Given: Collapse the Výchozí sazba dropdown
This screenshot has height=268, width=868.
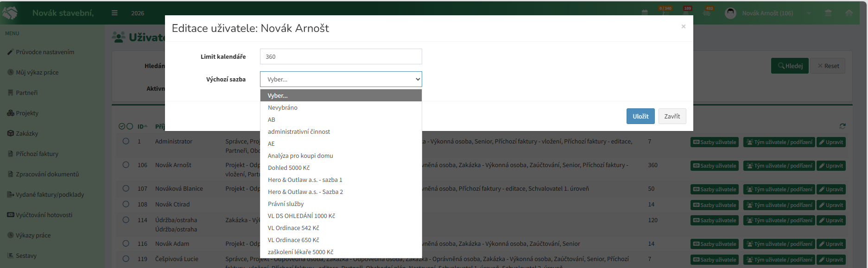Looking at the screenshot, I should tap(341, 79).
